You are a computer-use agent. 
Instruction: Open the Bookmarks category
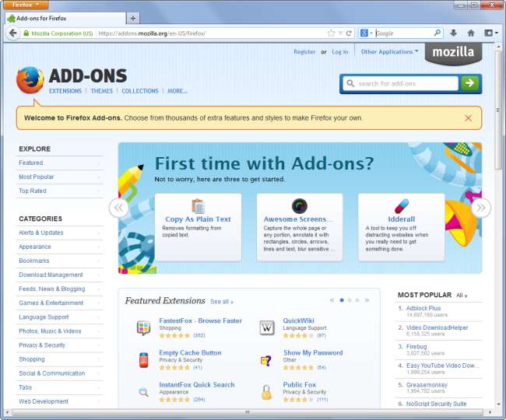(x=34, y=261)
